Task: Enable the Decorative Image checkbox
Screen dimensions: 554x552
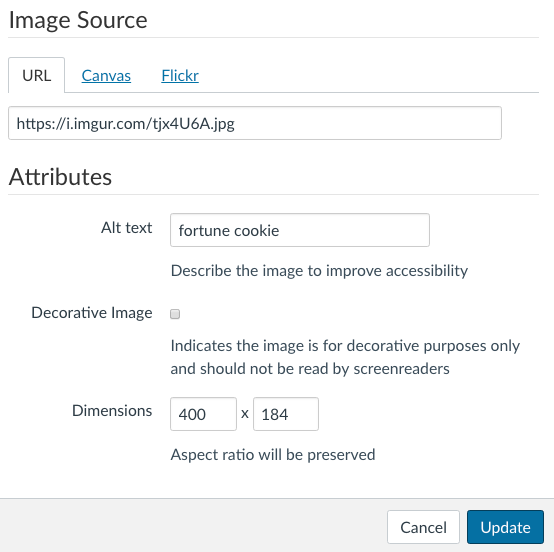Action: 175,314
